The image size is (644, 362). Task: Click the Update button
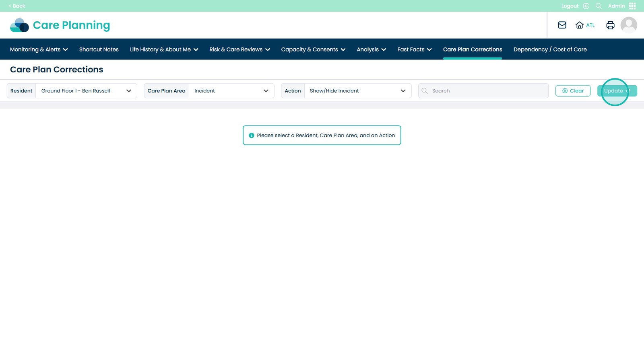coord(617,91)
